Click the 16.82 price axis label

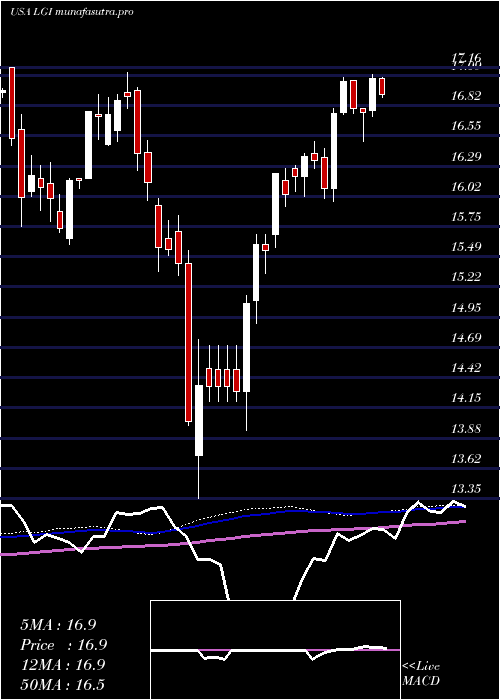(x=467, y=96)
